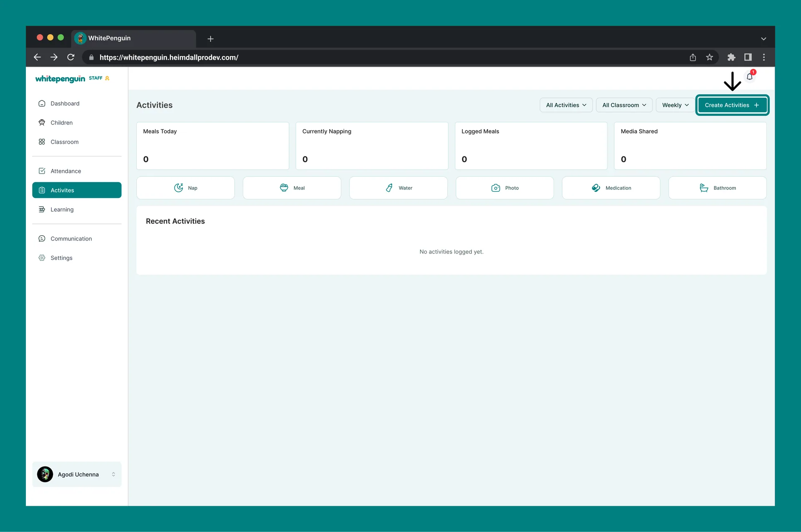This screenshot has width=801, height=532.
Task: Change the Weekly period dropdown
Action: pyautogui.click(x=675, y=105)
